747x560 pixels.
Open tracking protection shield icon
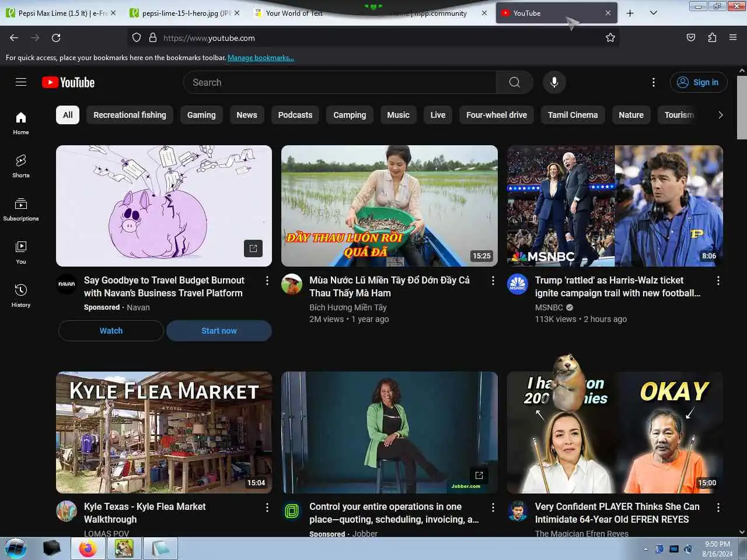coord(137,38)
